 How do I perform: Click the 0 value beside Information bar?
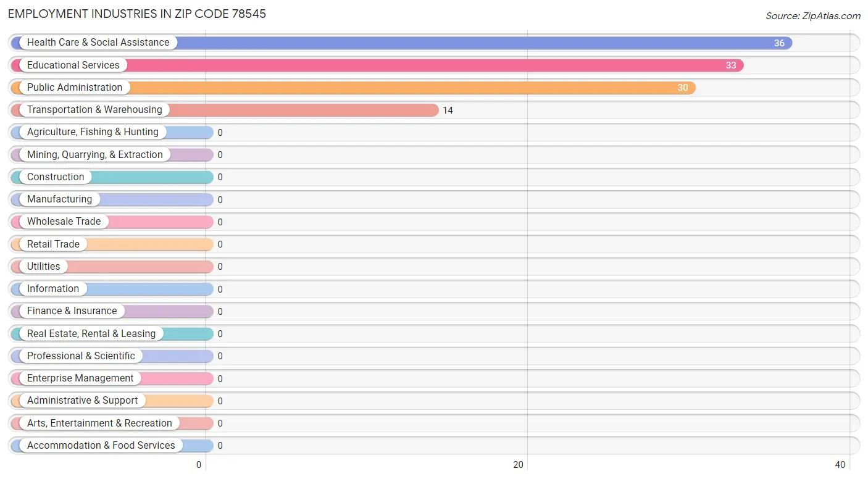pos(220,289)
